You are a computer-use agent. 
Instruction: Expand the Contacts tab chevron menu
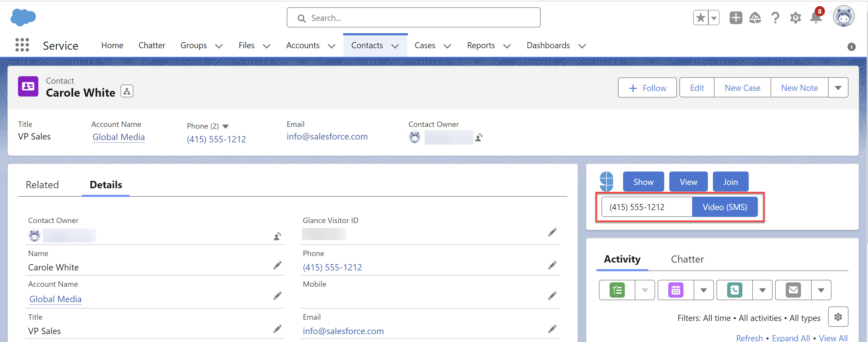pos(395,46)
